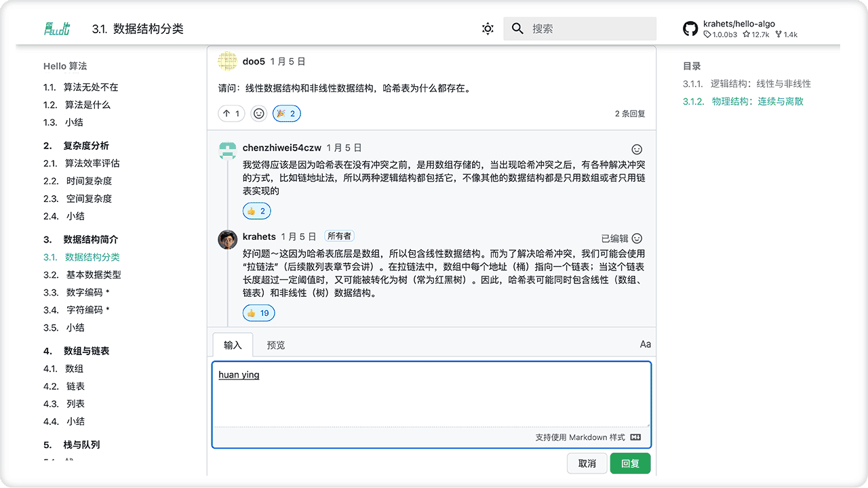Upvote doo5's question with the arrow button
Screen dimensions: 868x488
tap(231, 113)
